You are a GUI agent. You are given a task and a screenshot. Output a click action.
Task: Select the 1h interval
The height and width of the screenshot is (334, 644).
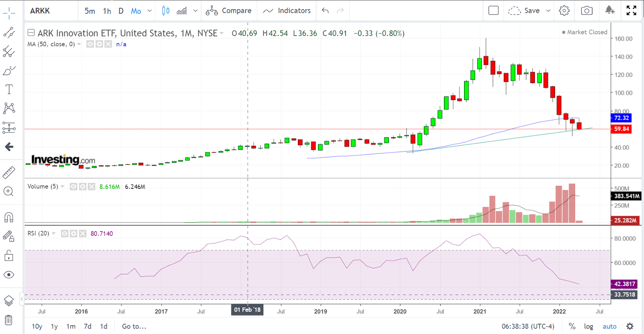[x=107, y=11]
